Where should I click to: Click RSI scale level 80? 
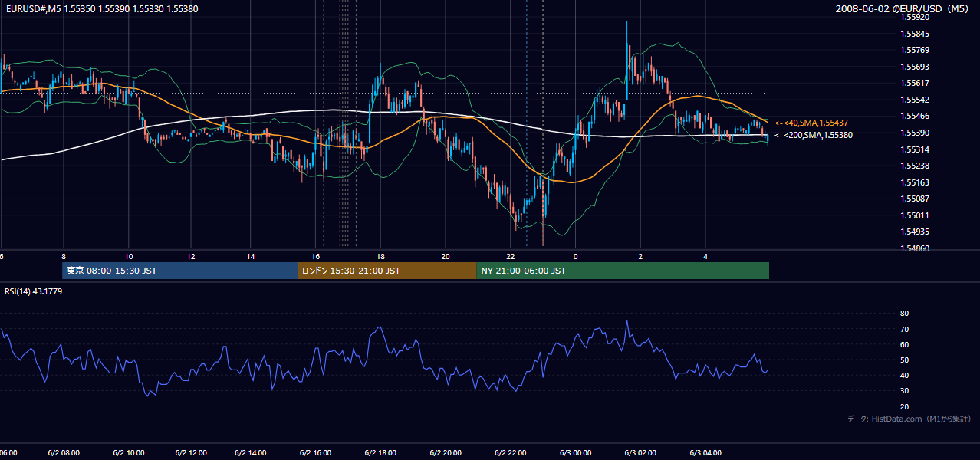pyautogui.click(x=904, y=314)
